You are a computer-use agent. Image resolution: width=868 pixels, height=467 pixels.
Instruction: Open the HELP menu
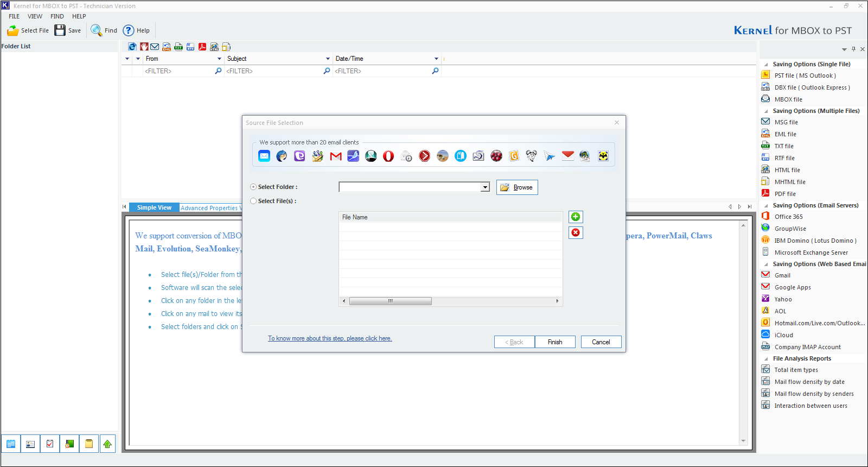[79, 16]
